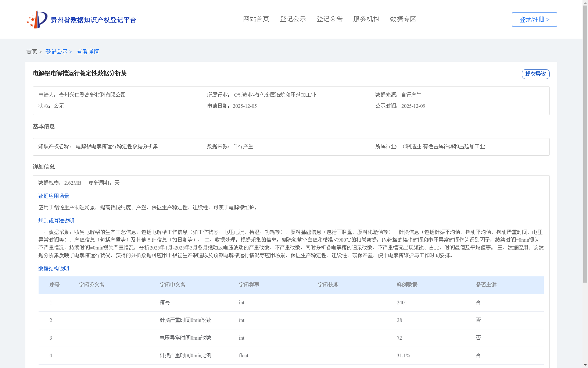This screenshot has height=368, width=588.
Task: Select applicant 贵州兴仁登高新材料有限公司 text
Action: pyautogui.click(x=93, y=95)
